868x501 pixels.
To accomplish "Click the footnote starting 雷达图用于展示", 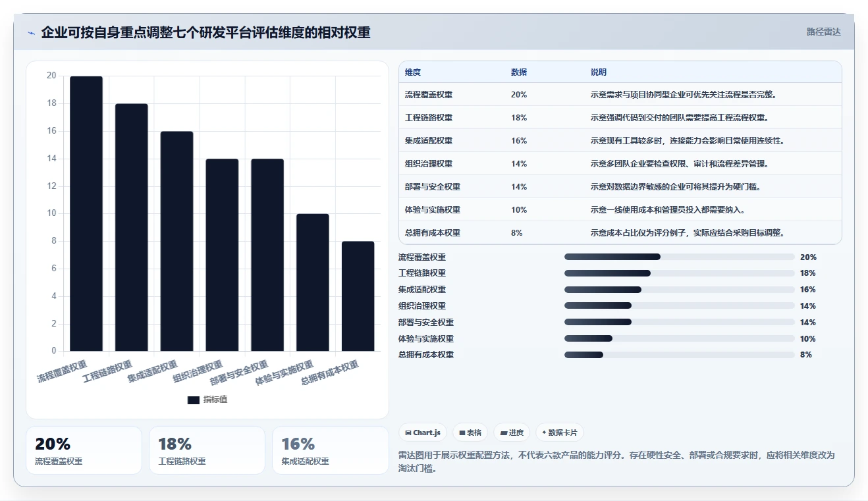I will click(x=617, y=461).
